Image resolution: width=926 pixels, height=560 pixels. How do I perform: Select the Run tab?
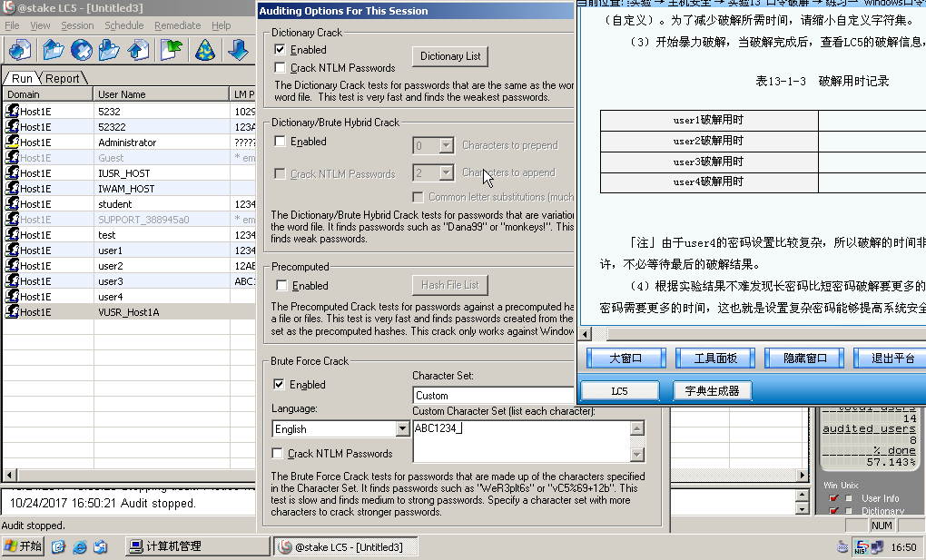(22, 78)
